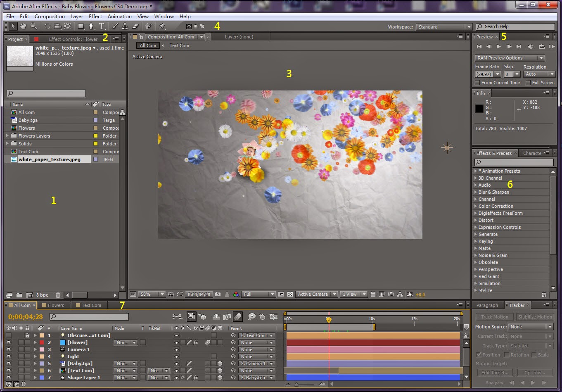This screenshot has width=562, height=392.
Task: Open the Workspace Standard dropdown
Action: point(444,27)
